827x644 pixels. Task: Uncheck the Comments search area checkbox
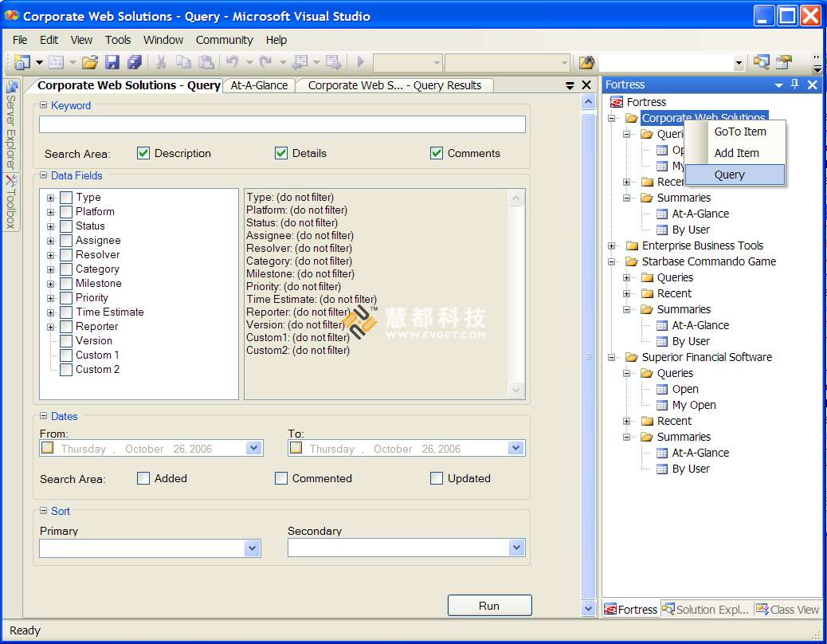tap(436, 153)
